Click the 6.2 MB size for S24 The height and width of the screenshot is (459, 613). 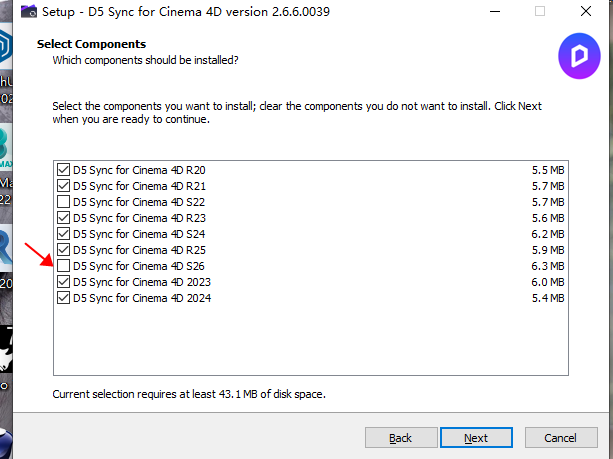click(x=548, y=234)
